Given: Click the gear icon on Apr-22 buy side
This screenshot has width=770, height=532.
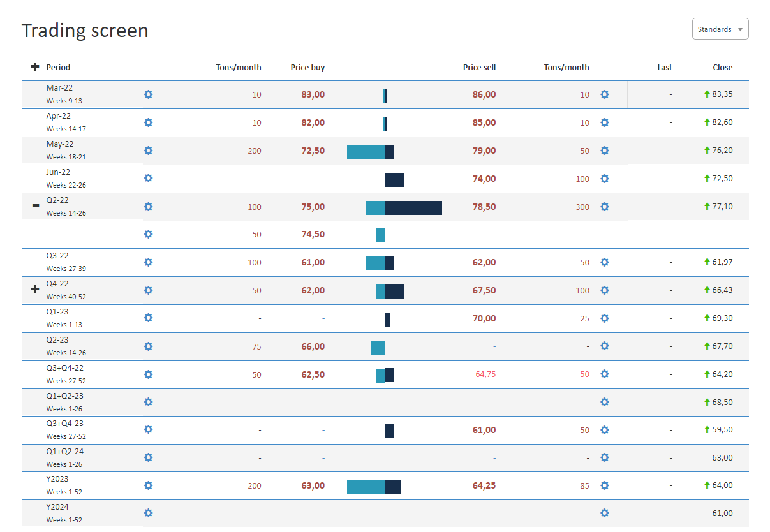Looking at the screenshot, I should 148,122.
